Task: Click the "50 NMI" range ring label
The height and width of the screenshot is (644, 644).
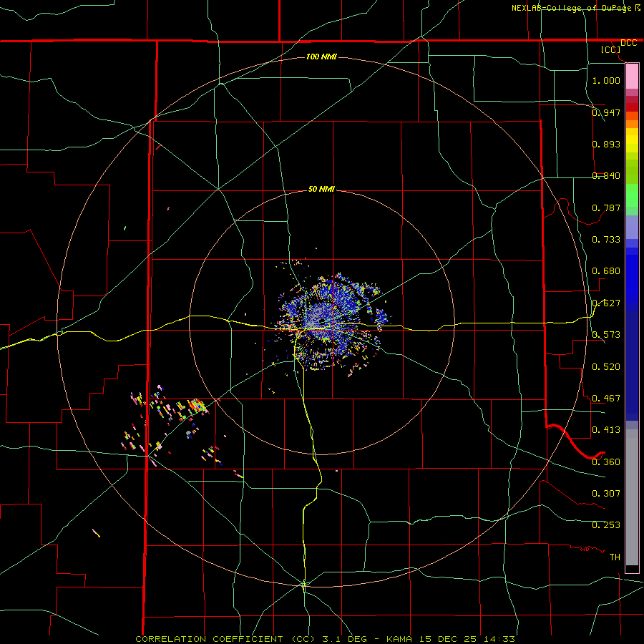Action: click(321, 190)
